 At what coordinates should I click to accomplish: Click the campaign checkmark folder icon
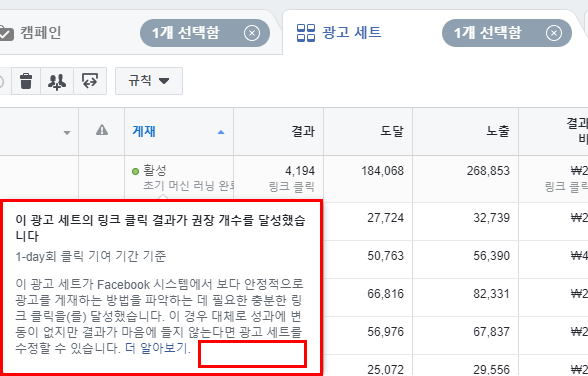pyautogui.click(x=6, y=33)
